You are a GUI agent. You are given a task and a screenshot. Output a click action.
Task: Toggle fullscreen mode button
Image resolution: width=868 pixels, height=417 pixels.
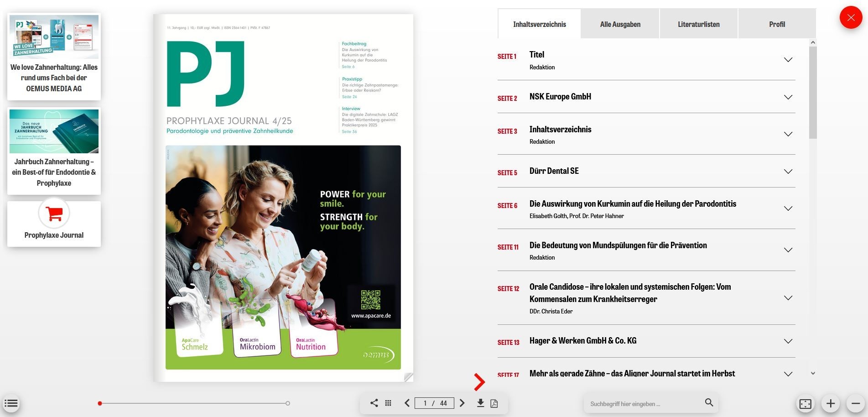[x=806, y=403]
